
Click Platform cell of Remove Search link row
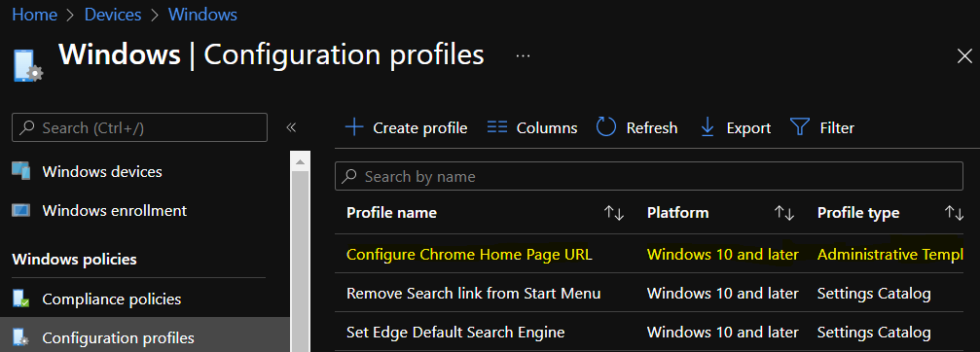point(722,293)
